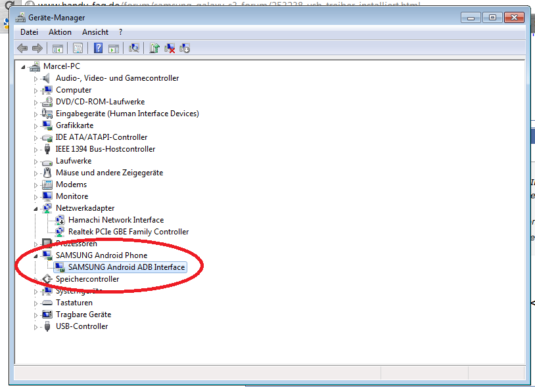Scan for hardware changes icon

click(134, 48)
